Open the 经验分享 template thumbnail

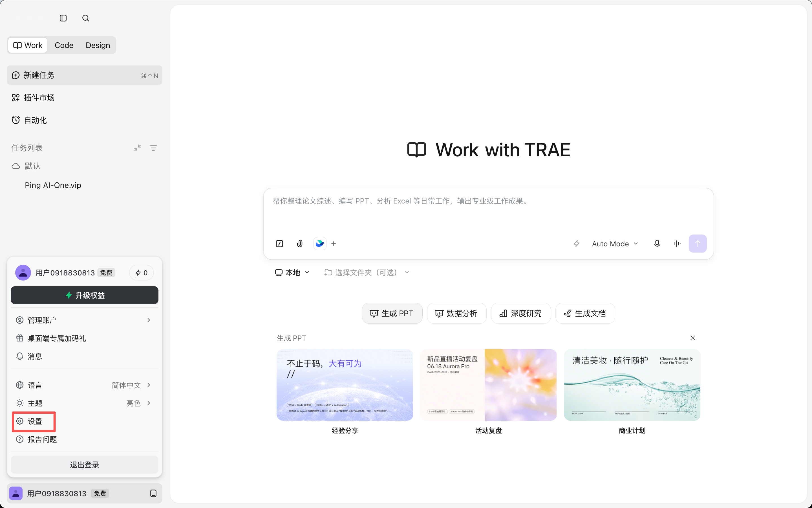pos(345,385)
